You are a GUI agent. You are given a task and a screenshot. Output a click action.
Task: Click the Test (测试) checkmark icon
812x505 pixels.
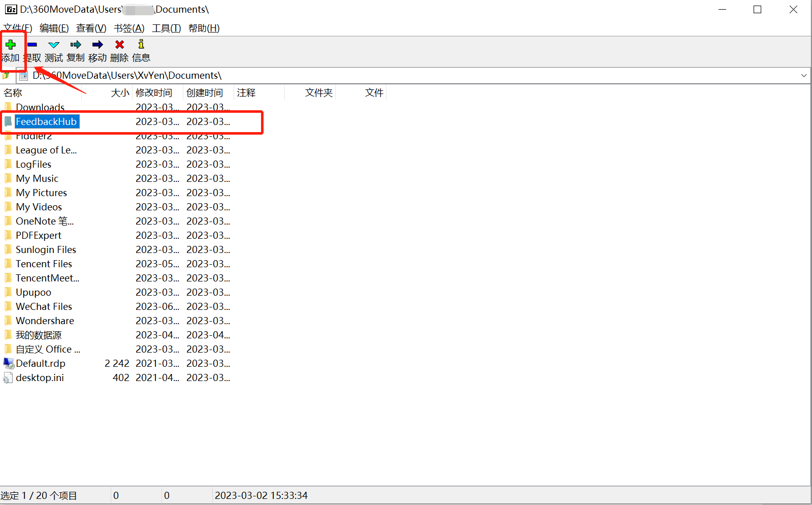tap(54, 45)
